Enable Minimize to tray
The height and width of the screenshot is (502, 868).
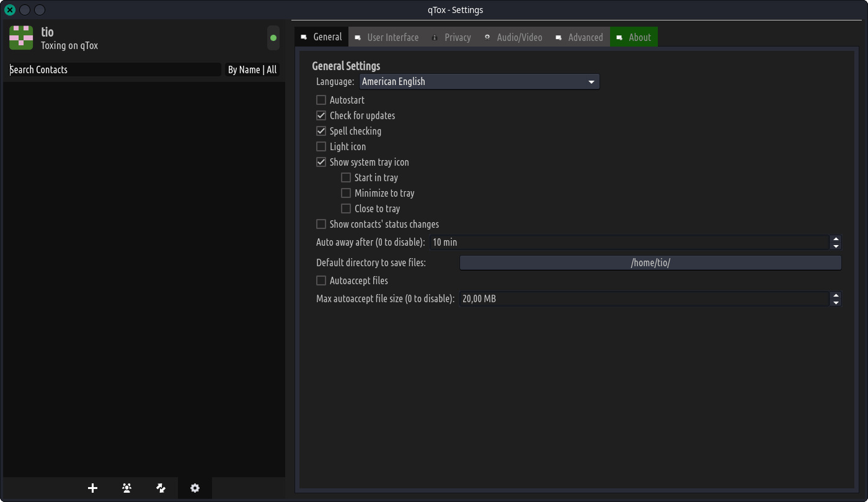tap(346, 193)
